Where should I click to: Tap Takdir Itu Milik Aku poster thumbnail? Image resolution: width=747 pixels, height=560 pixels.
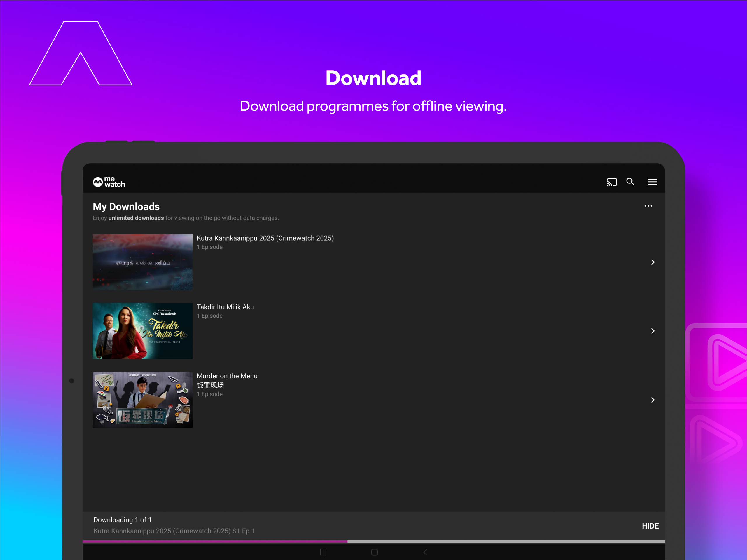point(143,331)
